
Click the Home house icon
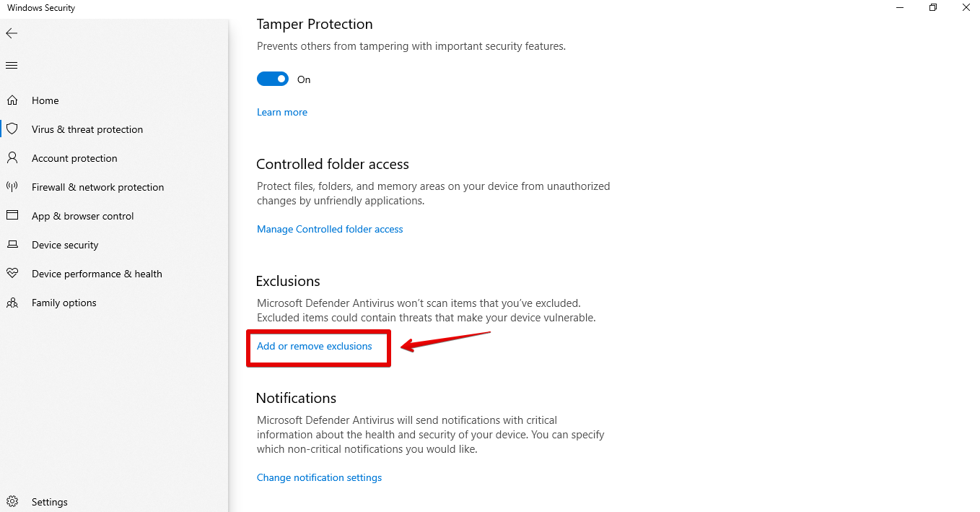pyautogui.click(x=12, y=100)
